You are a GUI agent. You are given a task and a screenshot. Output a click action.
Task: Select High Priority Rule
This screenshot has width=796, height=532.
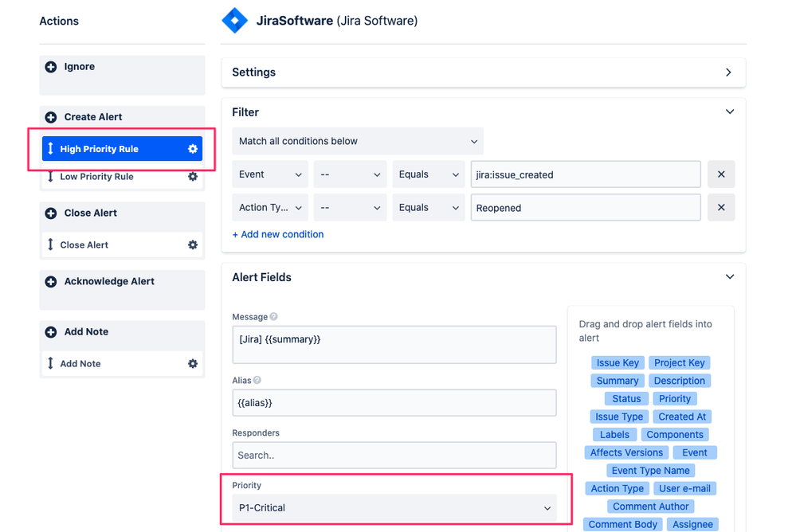[x=123, y=149]
